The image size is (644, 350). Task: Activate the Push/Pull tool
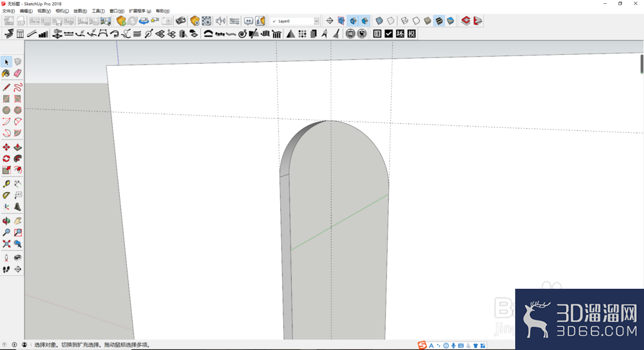pos(17,147)
